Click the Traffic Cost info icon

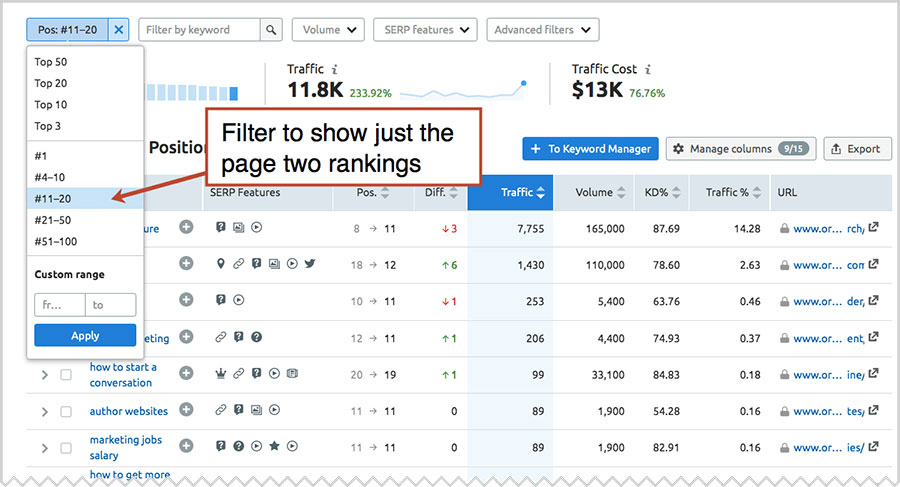pyautogui.click(x=648, y=69)
